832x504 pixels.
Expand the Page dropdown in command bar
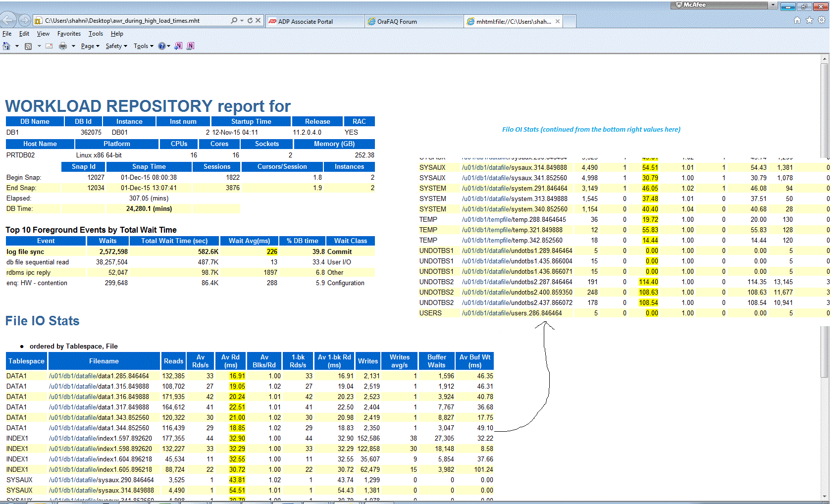click(x=90, y=46)
